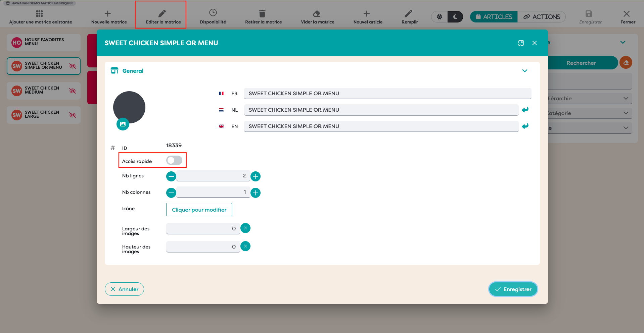Image resolution: width=644 pixels, height=333 pixels.
Task: Click the Netherlands flag icon
Action: [221, 110]
